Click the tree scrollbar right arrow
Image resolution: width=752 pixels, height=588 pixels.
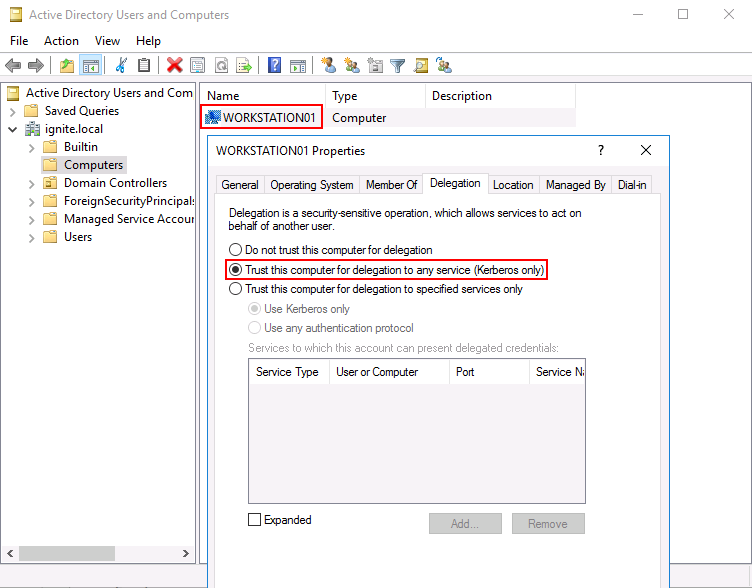click(x=186, y=553)
